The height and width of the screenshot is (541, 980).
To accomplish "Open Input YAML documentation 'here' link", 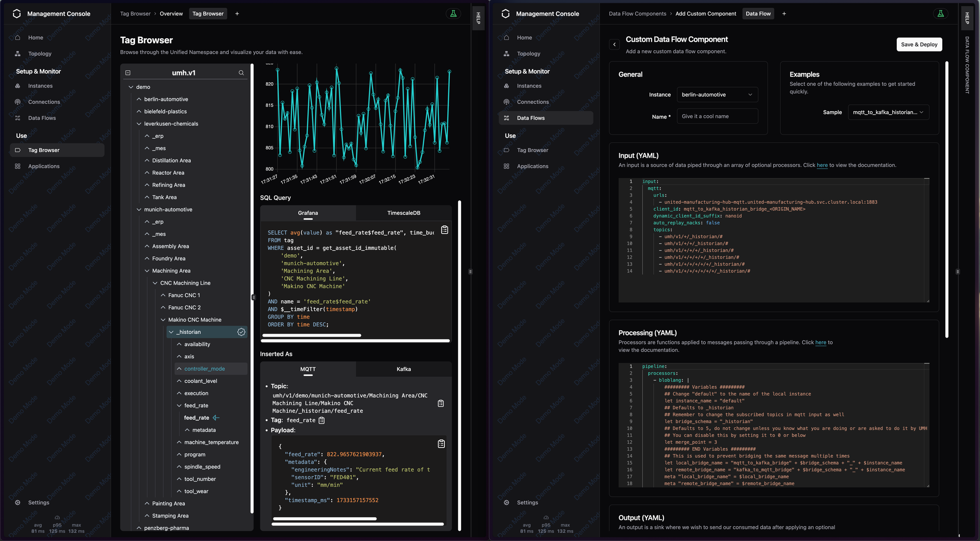I will (x=822, y=166).
